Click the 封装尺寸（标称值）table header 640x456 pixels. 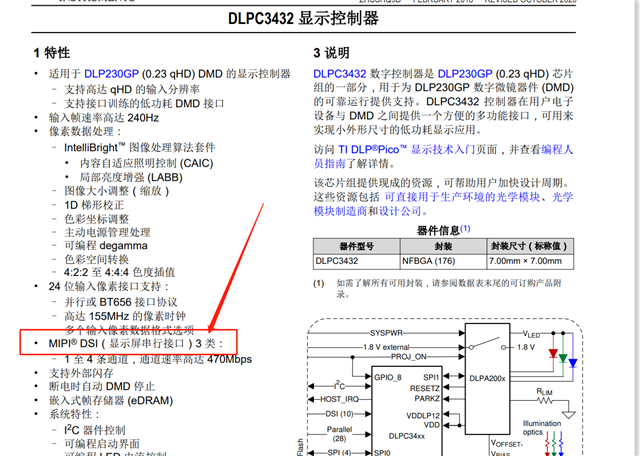click(529, 246)
